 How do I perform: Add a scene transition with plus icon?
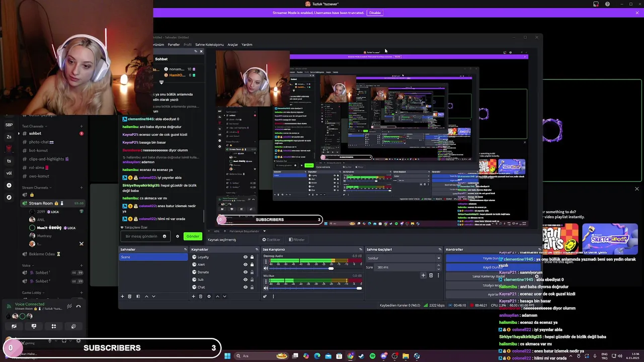423,275
